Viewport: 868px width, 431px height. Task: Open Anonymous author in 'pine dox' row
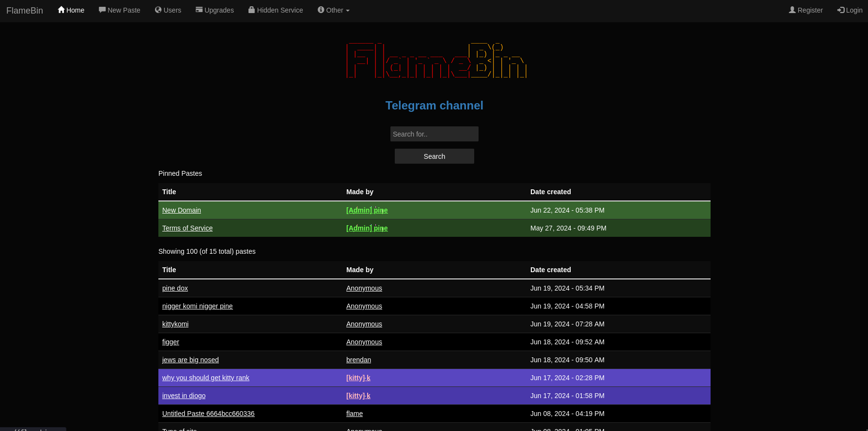click(364, 288)
